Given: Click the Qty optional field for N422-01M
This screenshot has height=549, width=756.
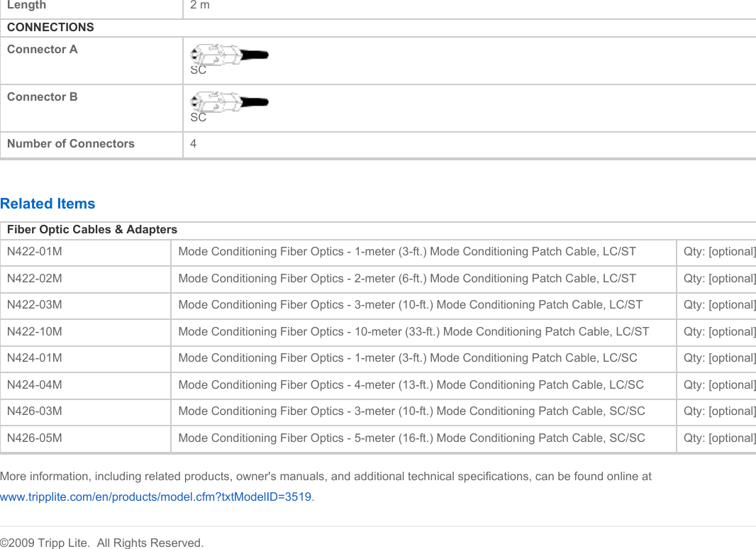Looking at the screenshot, I should coord(719,252).
